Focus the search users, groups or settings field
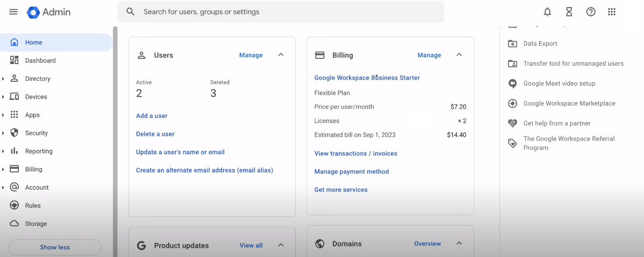Image resolution: width=644 pixels, height=257 pixels. [281, 12]
